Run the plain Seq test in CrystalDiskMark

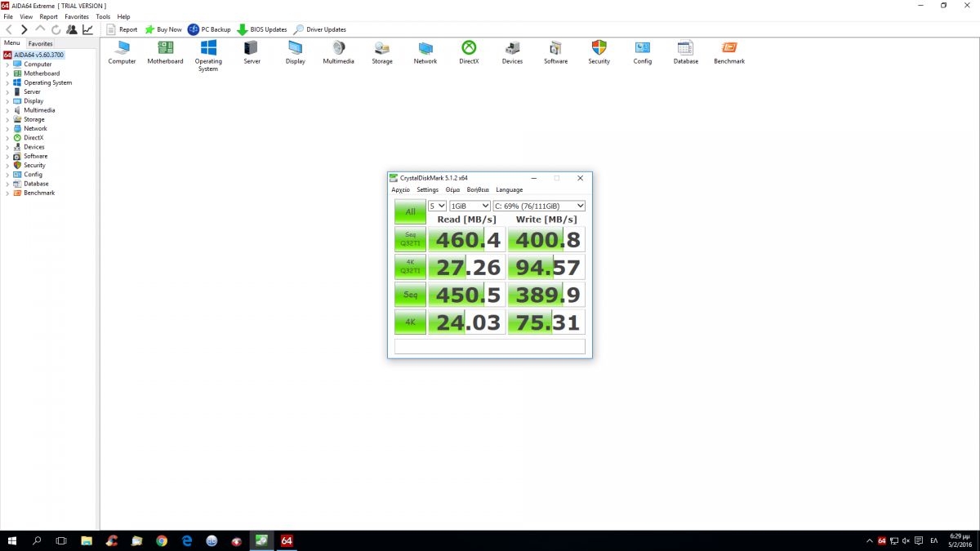click(410, 295)
